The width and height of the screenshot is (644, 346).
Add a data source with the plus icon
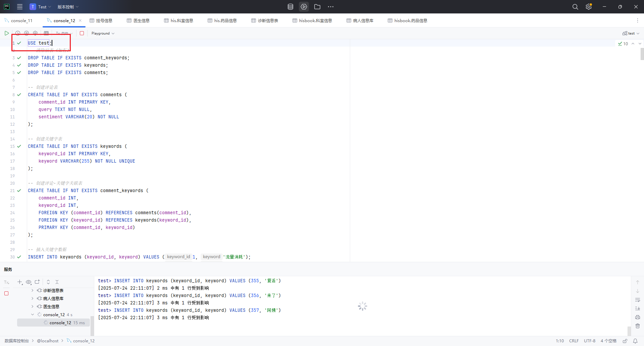click(19, 282)
